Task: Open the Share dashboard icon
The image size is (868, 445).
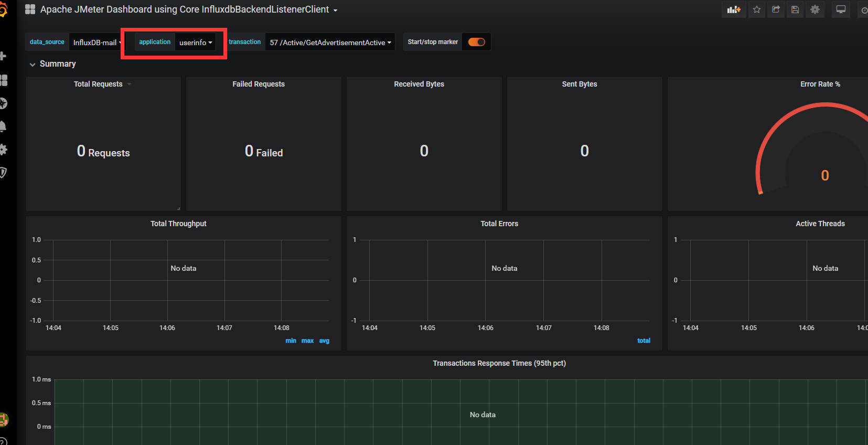Action: click(776, 9)
